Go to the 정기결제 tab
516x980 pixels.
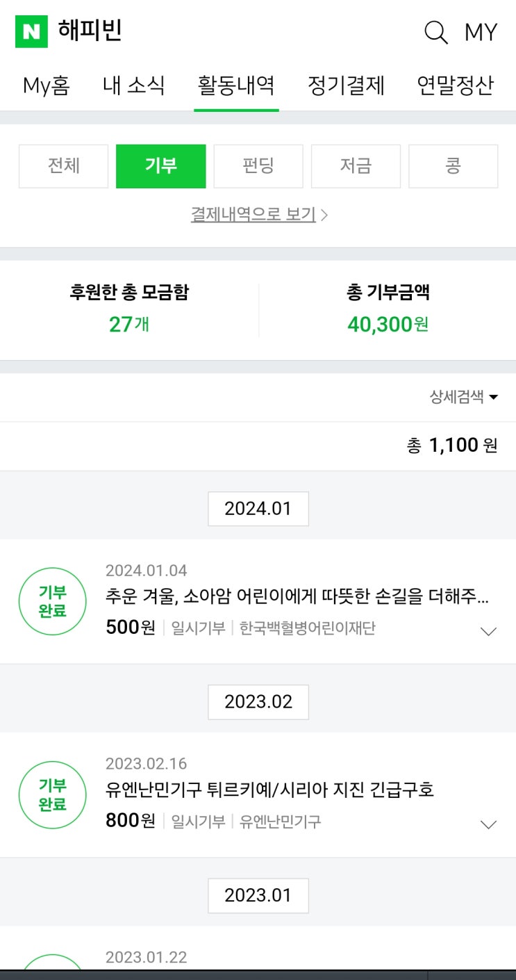(346, 85)
